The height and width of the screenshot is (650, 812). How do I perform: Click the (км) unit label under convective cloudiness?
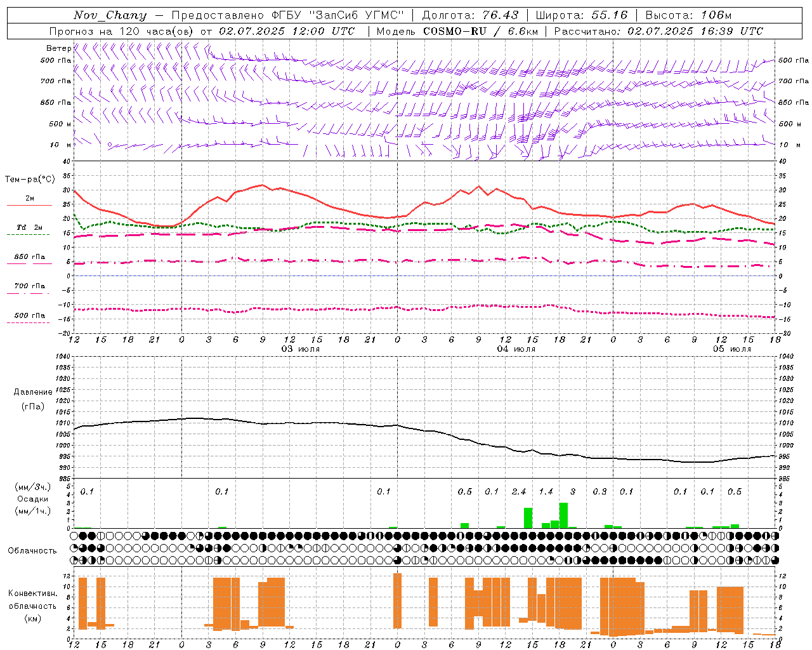coord(32,618)
